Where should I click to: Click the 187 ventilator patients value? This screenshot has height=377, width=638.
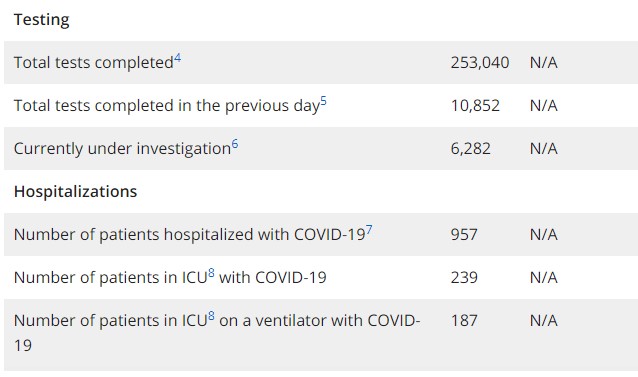coord(464,320)
